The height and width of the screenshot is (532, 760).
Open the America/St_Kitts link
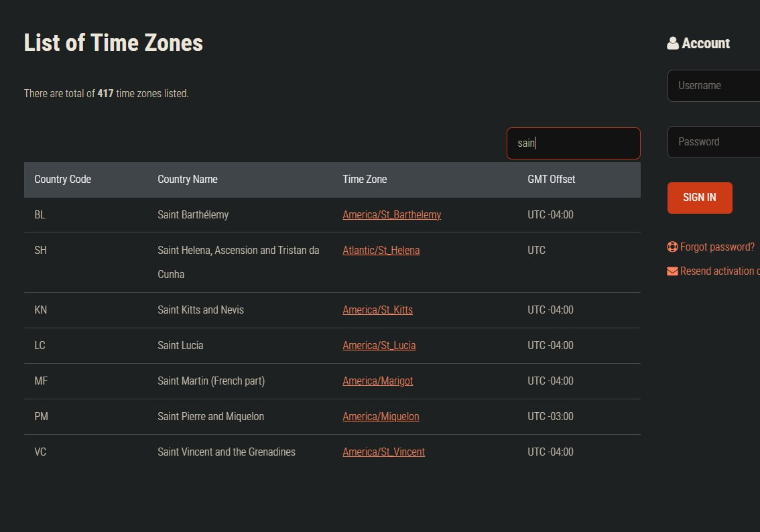point(377,310)
